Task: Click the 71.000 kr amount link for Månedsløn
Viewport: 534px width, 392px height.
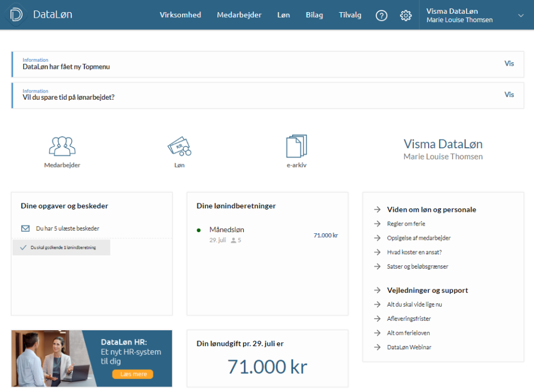Action: 325,235
